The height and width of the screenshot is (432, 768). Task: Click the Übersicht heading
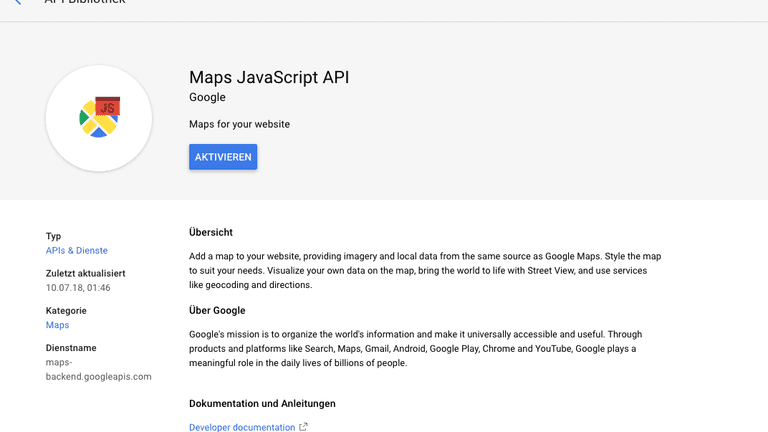(x=211, y=232)
